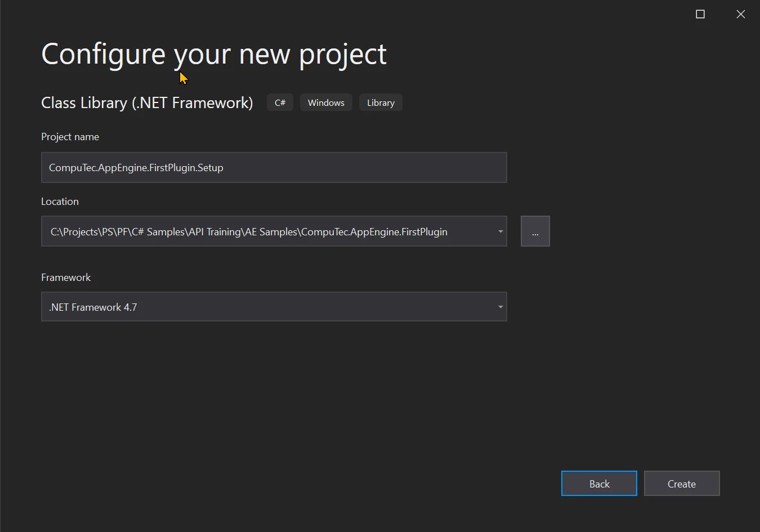Click the Project name input field
Image resolution: width=760 pixels, height=532 pixels.
pyautogui.click(x=274, y=167)
